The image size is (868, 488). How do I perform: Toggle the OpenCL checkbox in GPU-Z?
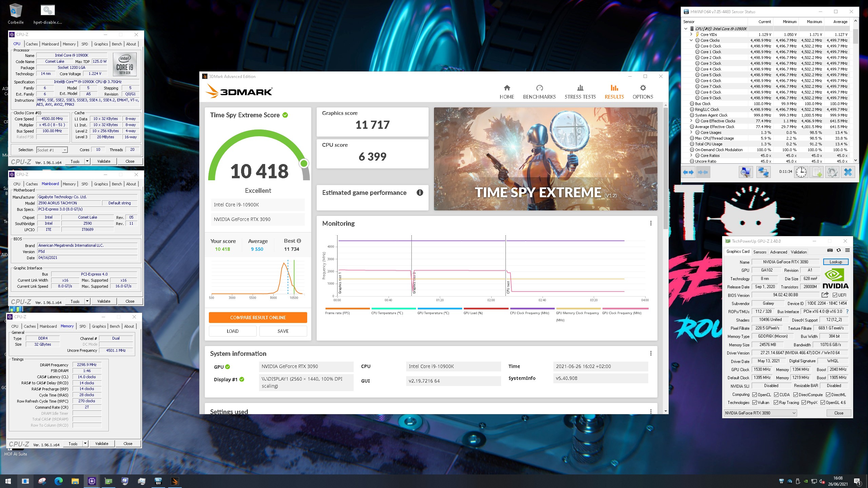[x=754, y=395]
